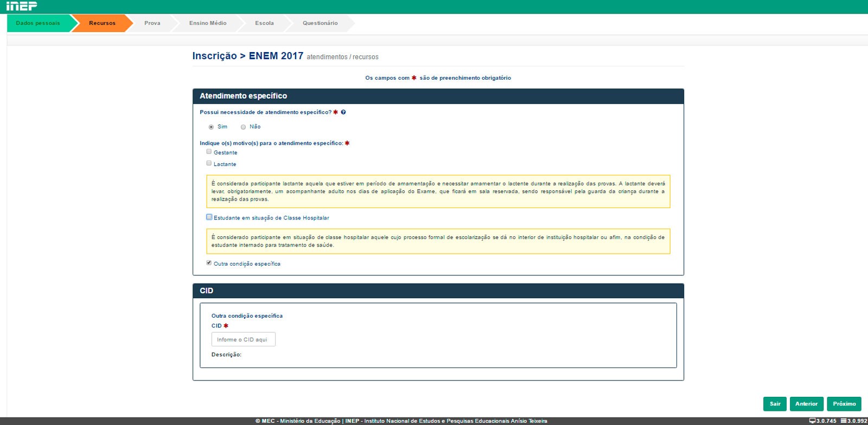Click the INEP logo
The height and width of the screenshot is (425, 868).
coord(22,6)
